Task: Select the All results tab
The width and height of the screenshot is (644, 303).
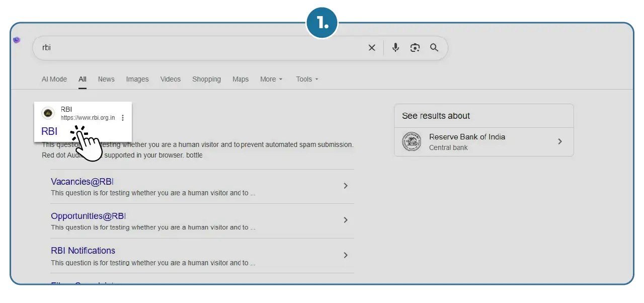Action: pyautogui.click(x=83, y=79)
